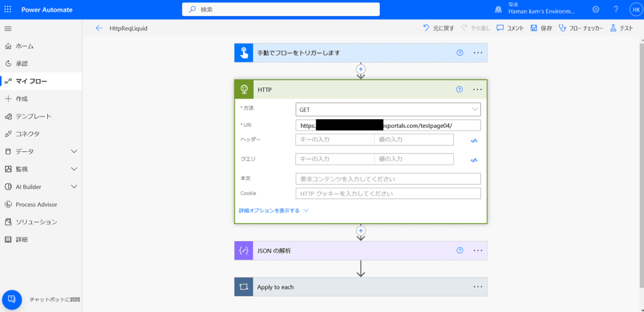Run フロー チェッカー
The image size is (644, 312).
point(581,28)
